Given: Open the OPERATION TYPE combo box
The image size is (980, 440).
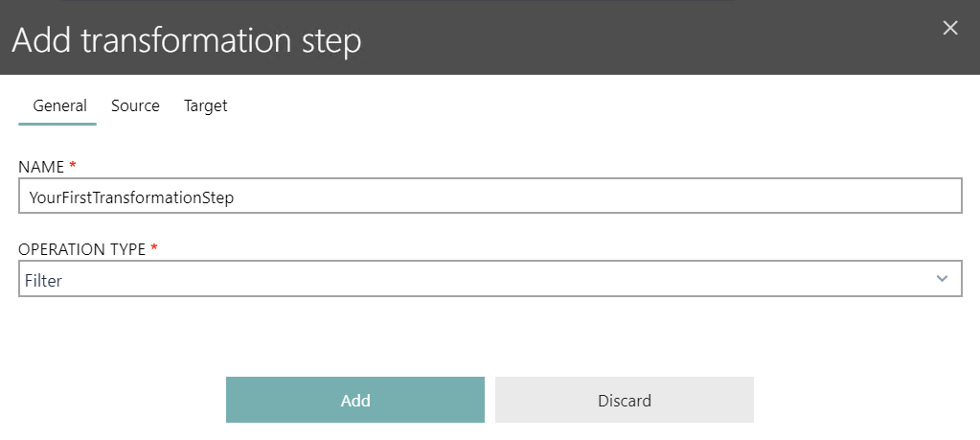Looking at the screenshot, I should [490, 279].
